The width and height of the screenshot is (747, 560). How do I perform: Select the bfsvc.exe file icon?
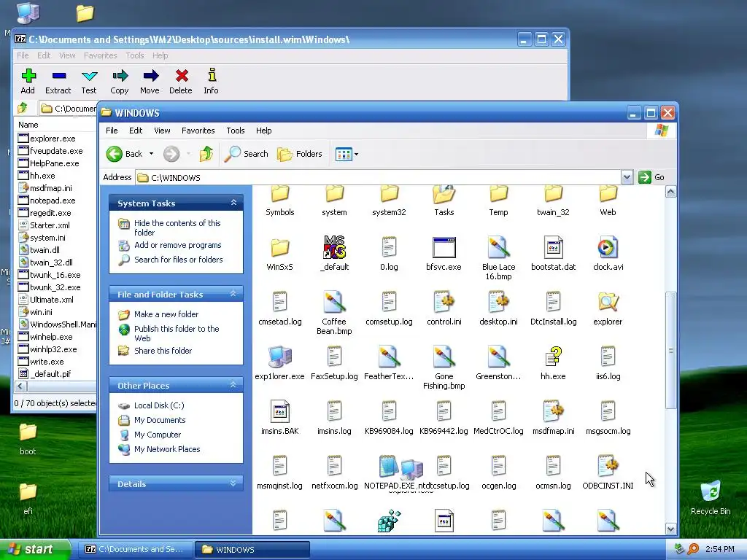[x=444, y=248]
